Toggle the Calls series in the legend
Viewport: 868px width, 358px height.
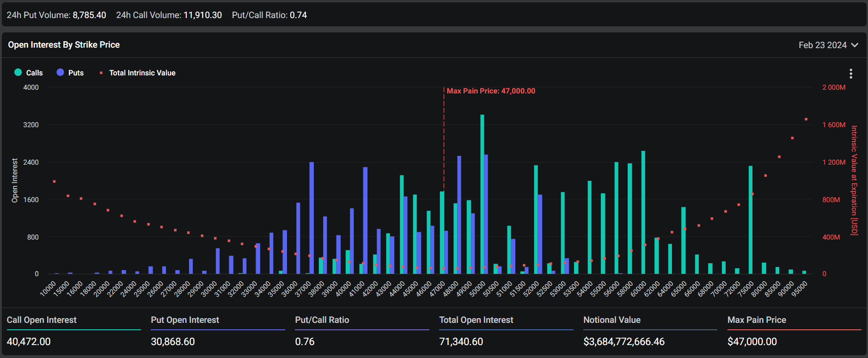(29, 73)
